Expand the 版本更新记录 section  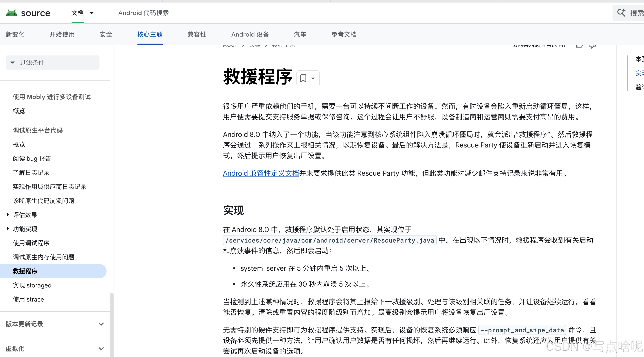pos(101,324)
